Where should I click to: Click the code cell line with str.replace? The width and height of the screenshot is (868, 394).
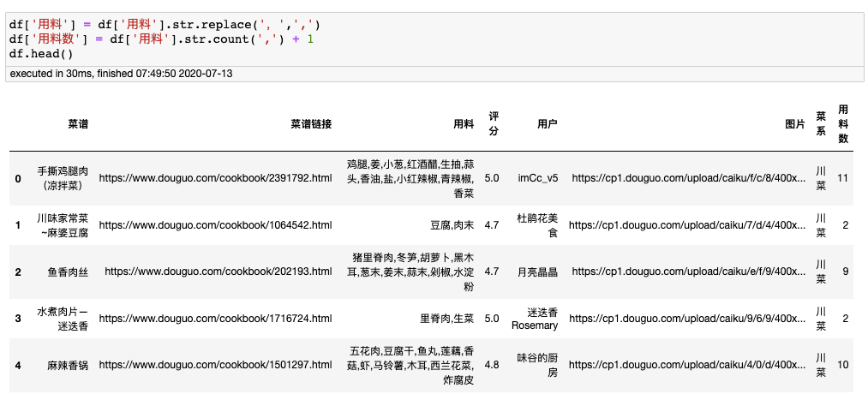point(165,25)
